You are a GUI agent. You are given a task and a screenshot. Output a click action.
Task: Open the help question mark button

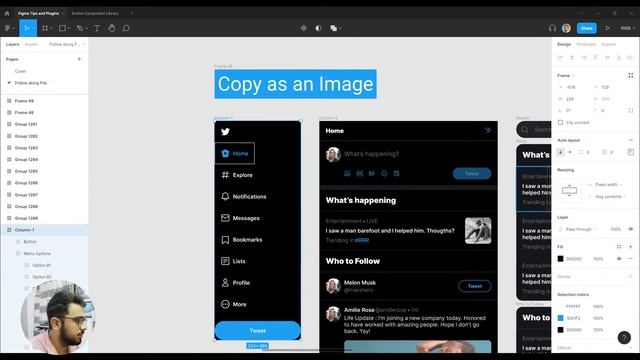[624, 338]
